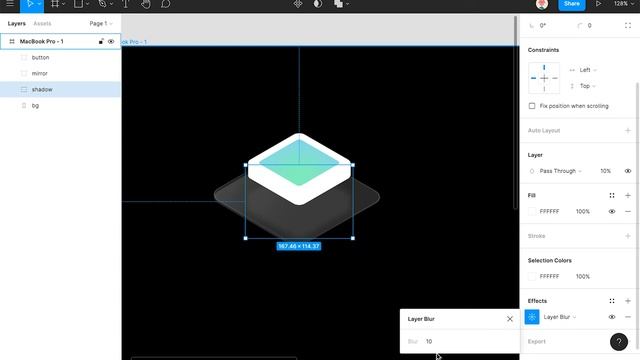Select the mirror layer
Screen dimensions: 640x360
coord(60,73)
